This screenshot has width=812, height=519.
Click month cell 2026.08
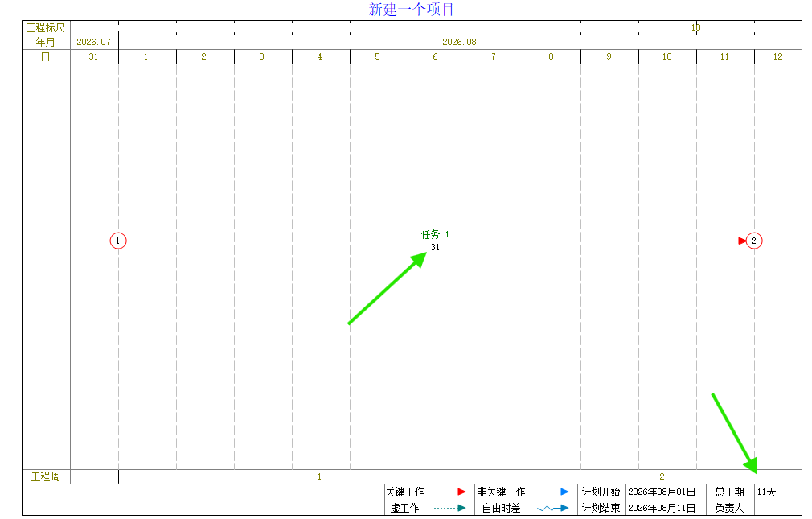(x=459, y=42)
